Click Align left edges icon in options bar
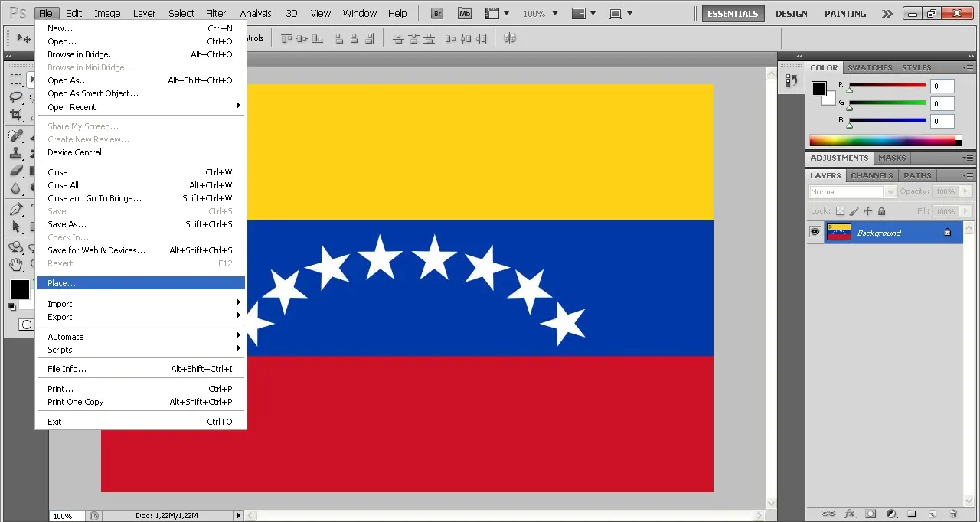This screenshot has width=980, height=522. pyautogui.click(x=340, y=38)
